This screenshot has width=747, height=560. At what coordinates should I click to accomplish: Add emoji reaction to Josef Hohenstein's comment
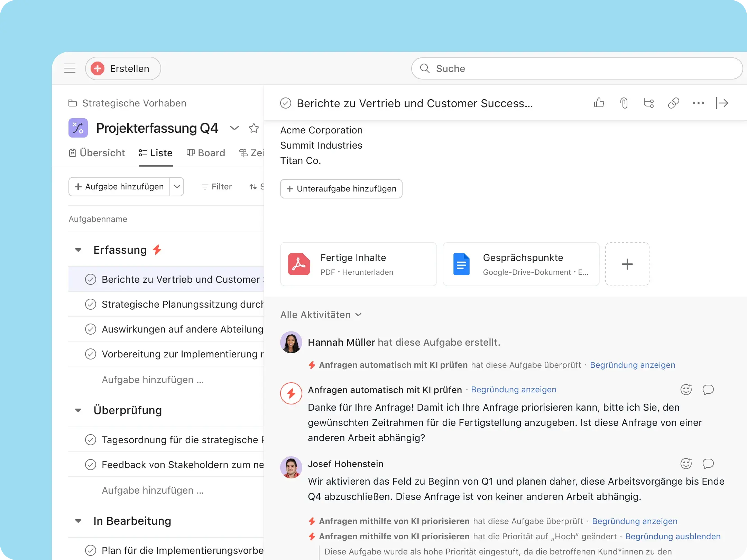(x=686, y=464)
